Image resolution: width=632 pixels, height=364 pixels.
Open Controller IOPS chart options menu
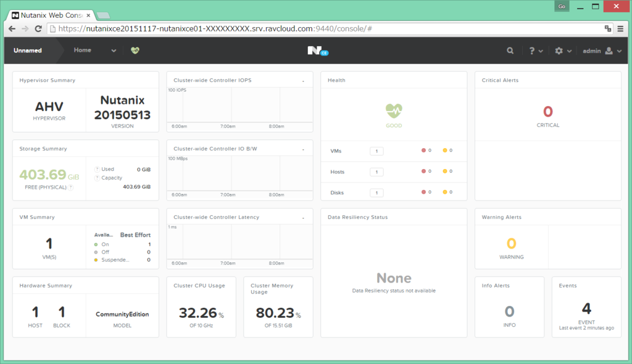pos(303,81)
